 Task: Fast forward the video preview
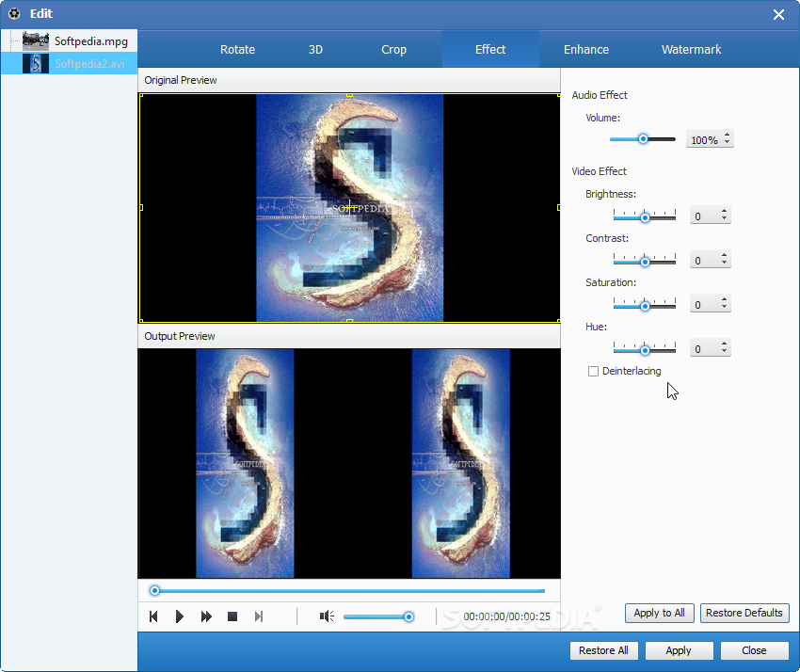click(206, 616)
